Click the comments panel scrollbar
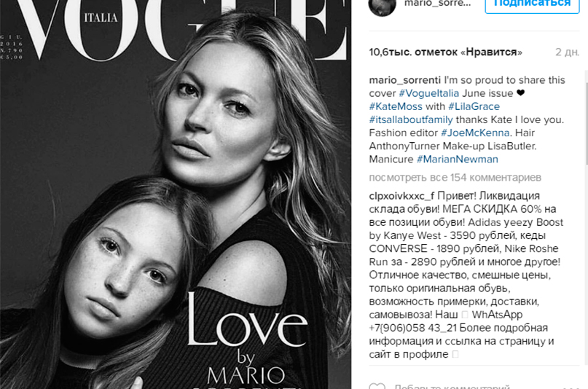Viewport: 588px width, 389px height. click(x=586, y=124)
